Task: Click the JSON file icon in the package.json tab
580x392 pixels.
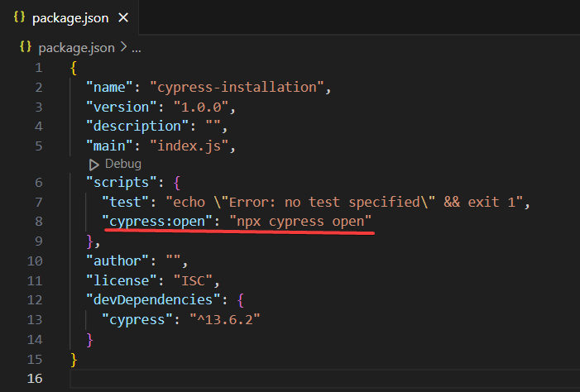Action: click(x=19, y=17)
